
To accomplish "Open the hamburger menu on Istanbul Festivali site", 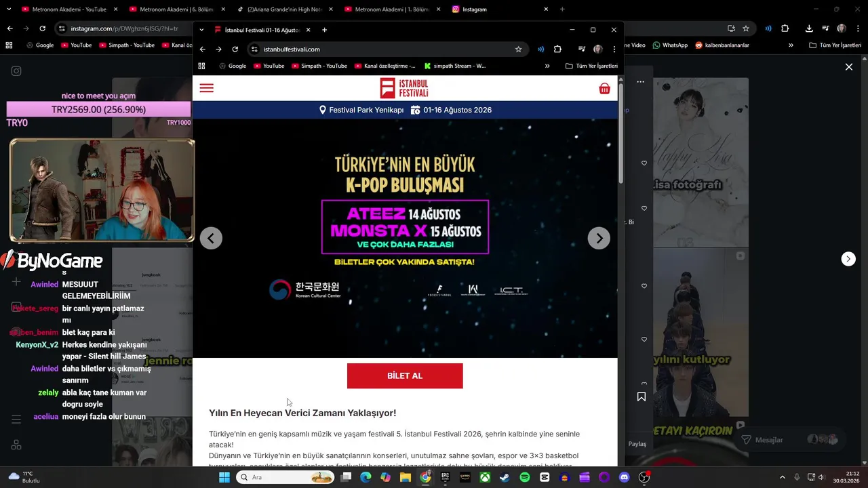I will click(x=207, y=88).
